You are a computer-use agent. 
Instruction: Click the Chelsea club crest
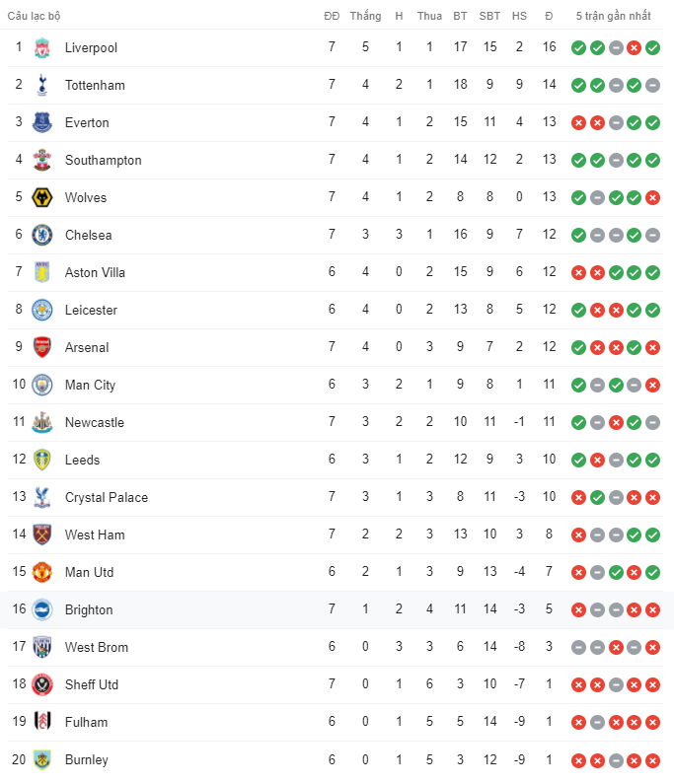[41, 235]
